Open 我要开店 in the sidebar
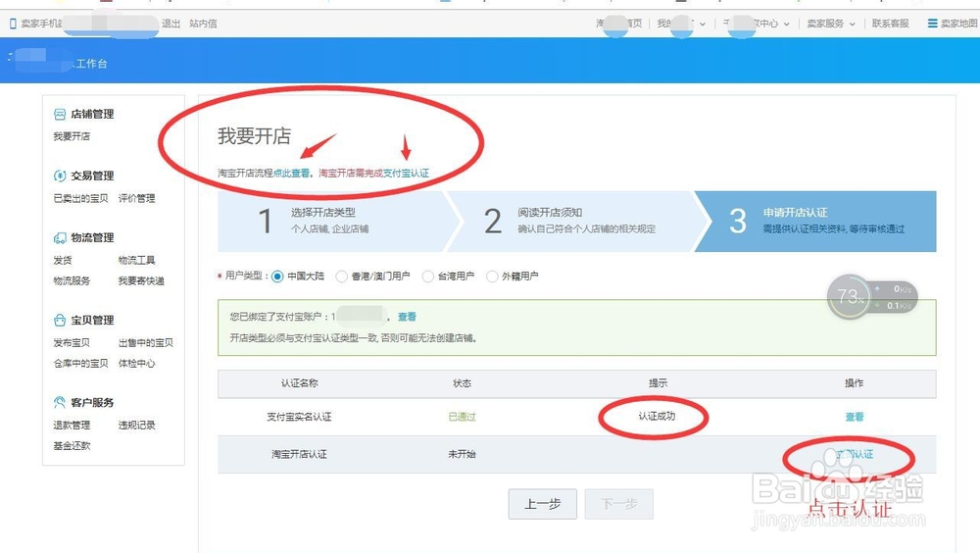Image resolution: width=980 pixels, height=553 pixels. point(72,136)
